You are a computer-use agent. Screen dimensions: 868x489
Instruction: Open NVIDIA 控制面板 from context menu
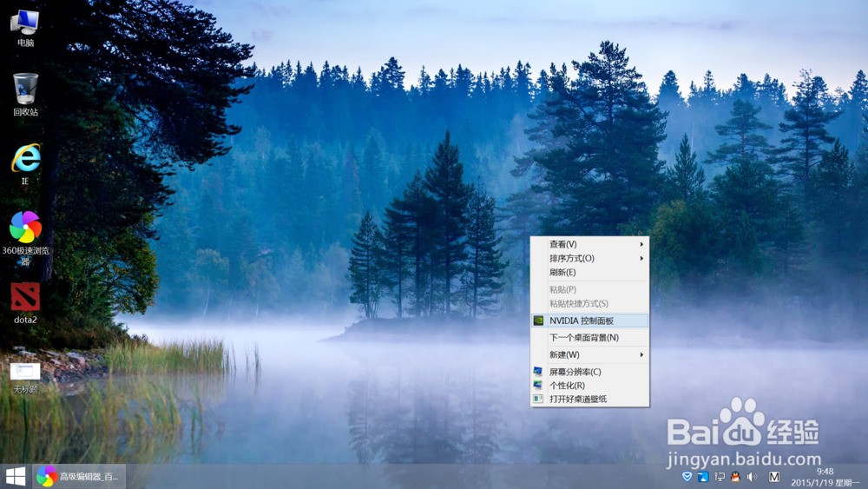(589, 320)
